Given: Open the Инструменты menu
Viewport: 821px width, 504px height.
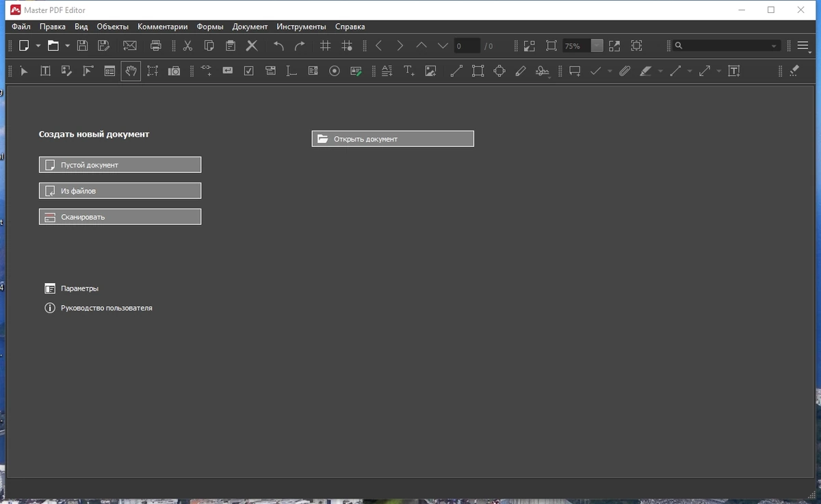Looking at the screenshot, I should tap(302, 27).
